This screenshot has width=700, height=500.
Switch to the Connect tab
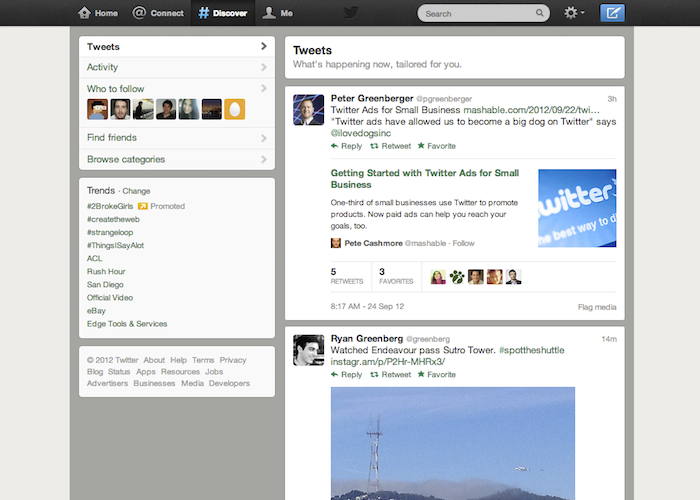158,13
